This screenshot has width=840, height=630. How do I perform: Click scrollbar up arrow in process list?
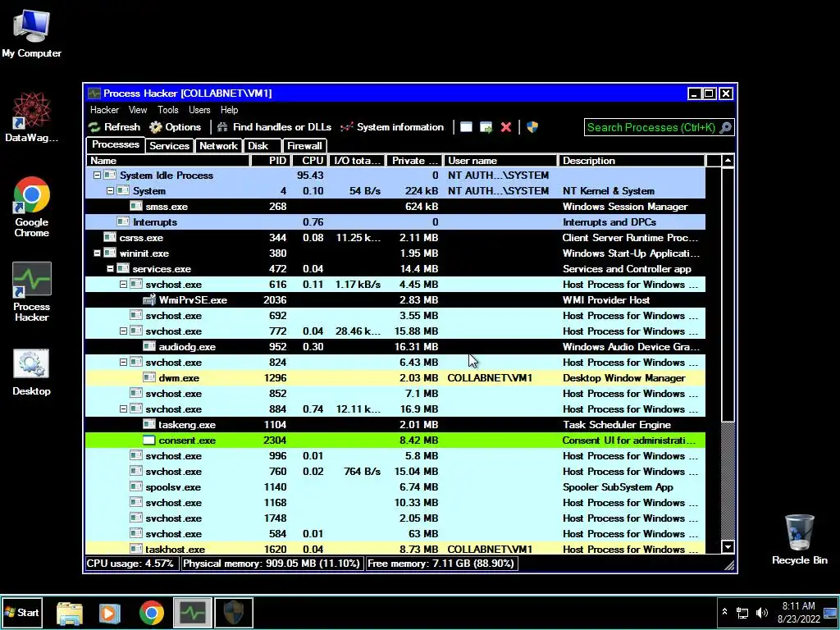728,161
